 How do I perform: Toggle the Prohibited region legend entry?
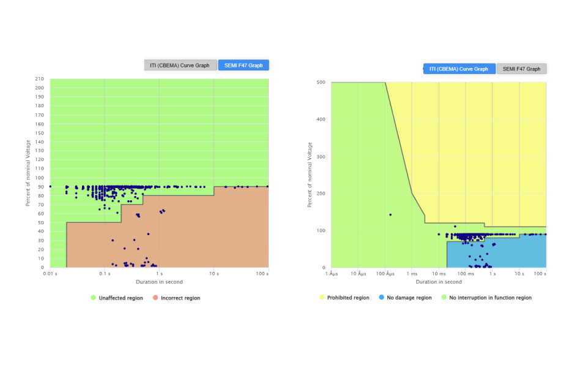344,298
